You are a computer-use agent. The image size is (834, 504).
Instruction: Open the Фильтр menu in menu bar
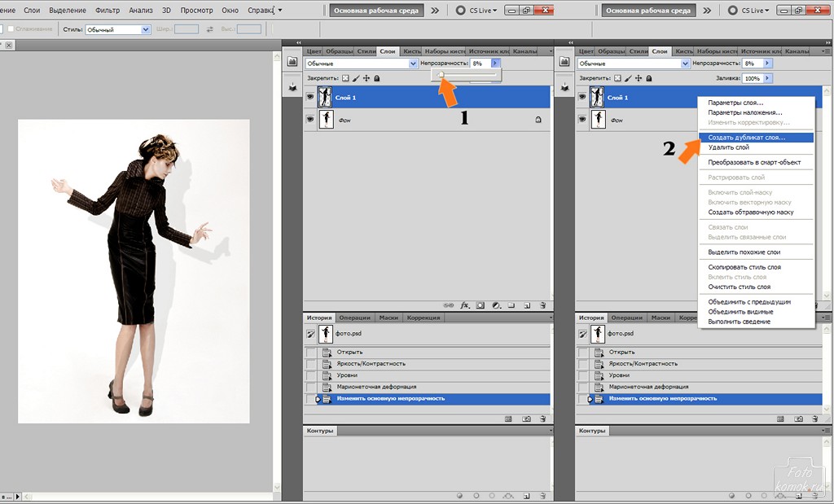click(x=107, y=10)
